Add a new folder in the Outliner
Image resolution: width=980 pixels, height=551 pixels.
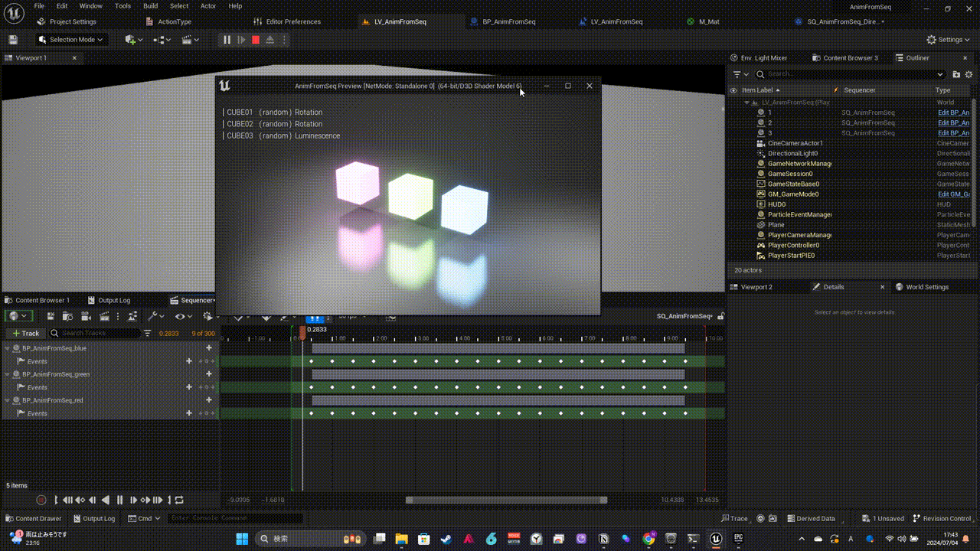[x=956, y=74]
